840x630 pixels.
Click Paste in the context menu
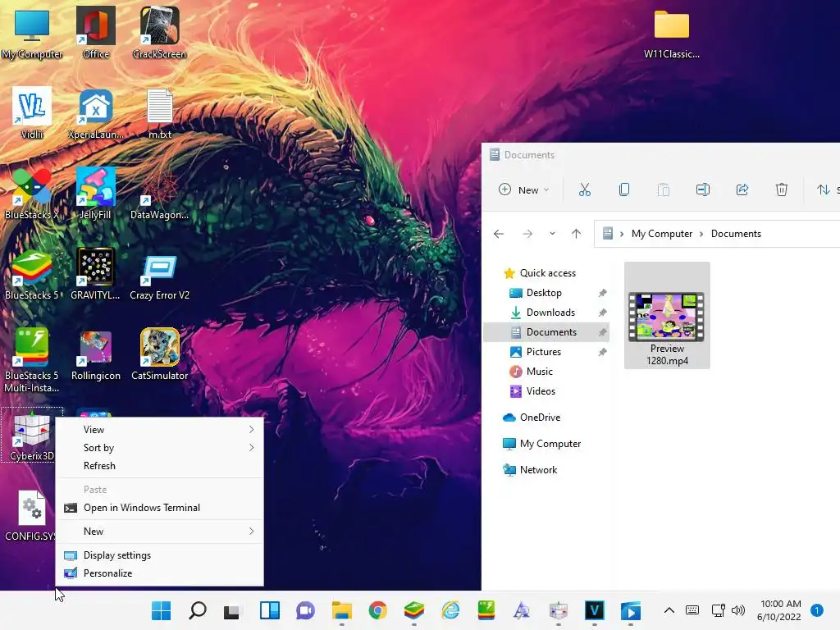coord(160,490)
